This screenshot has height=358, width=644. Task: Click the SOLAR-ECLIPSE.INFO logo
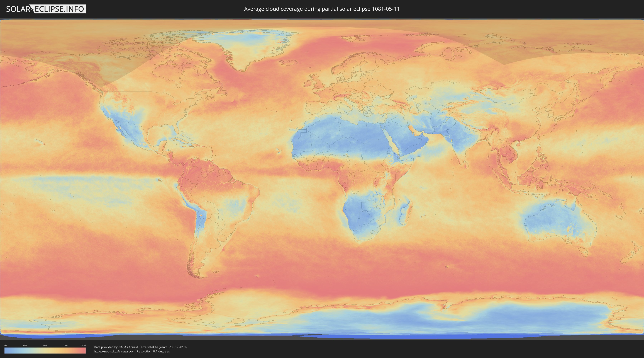[x=46, y=9]
